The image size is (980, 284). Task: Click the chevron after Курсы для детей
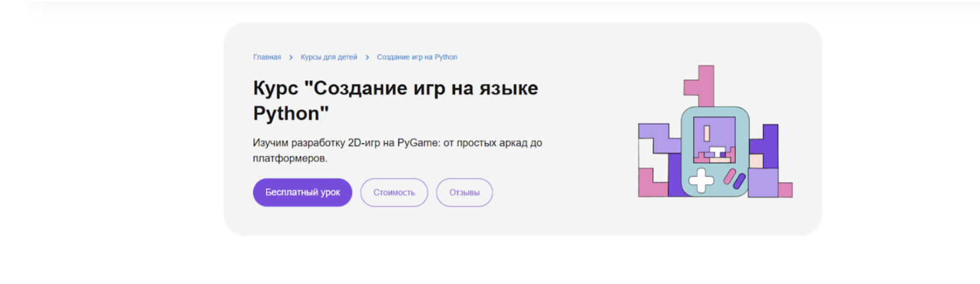367,57
